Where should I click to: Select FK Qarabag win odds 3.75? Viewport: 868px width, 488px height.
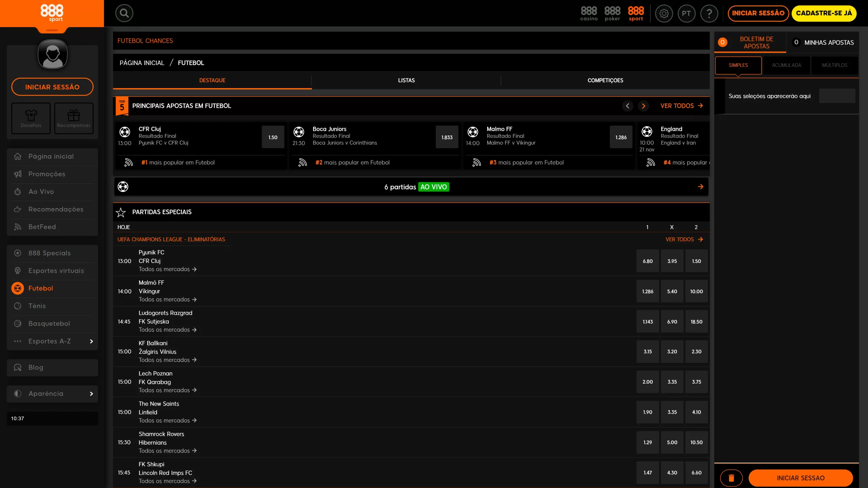pos(696,382)
